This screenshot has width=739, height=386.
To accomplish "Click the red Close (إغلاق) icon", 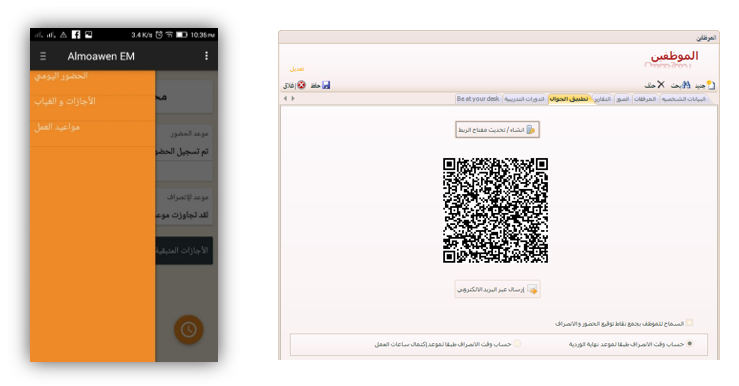I will 301,85.
